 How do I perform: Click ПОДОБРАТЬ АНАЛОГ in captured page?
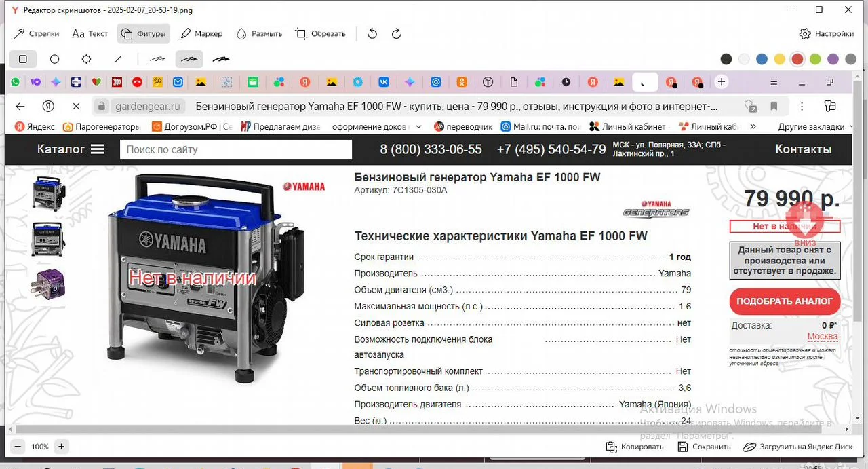pyautogui.click(x=785, y=301)
